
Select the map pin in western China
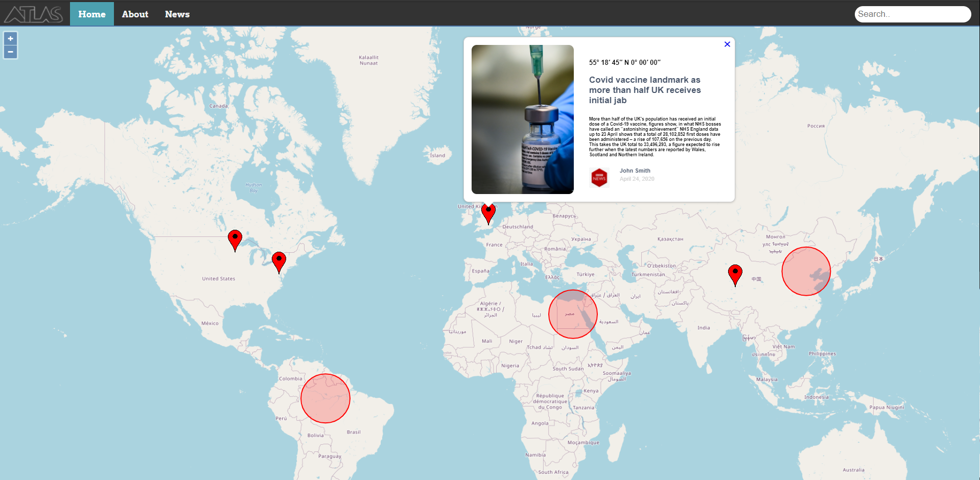point(735,275)
